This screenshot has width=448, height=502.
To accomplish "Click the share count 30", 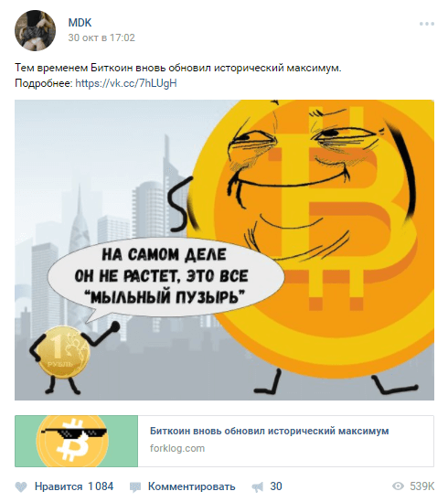I will 276,486.
